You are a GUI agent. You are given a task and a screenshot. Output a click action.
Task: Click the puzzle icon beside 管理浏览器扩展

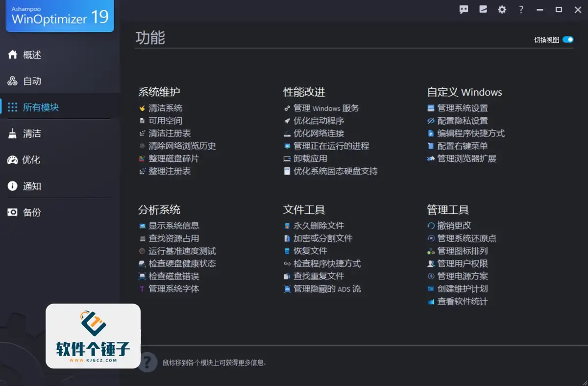(x=431, y=159)
